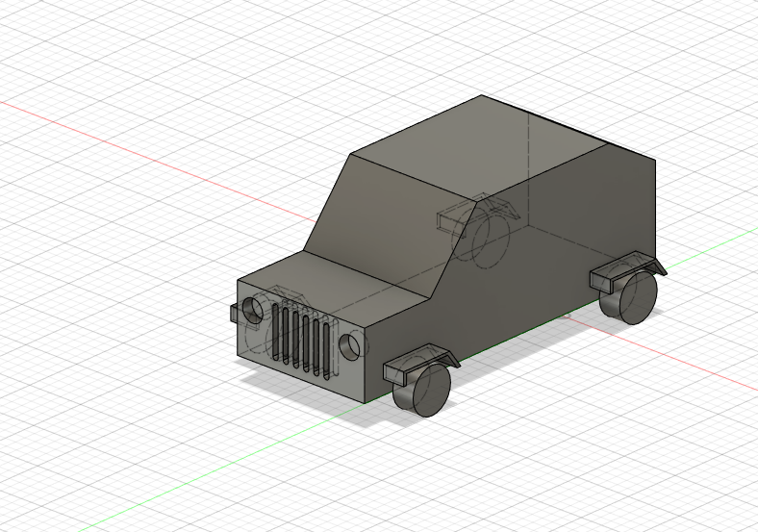
Task: Pick the near rear wheel cylinder
Action: point(628,297)
